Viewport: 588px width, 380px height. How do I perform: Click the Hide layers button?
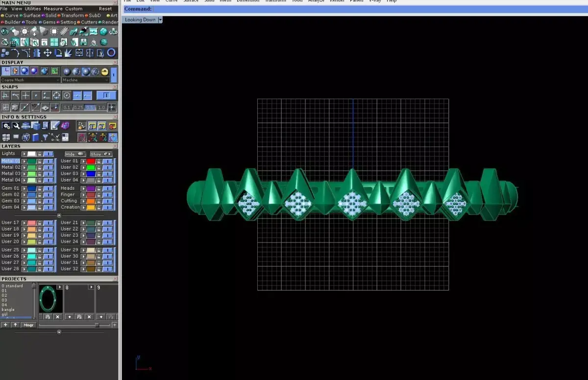pos(75,154)
